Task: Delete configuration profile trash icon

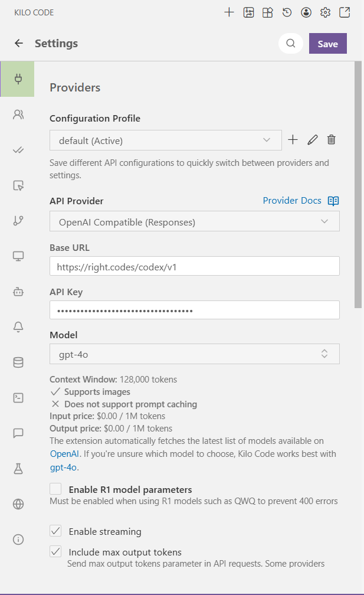Action: 332,140
